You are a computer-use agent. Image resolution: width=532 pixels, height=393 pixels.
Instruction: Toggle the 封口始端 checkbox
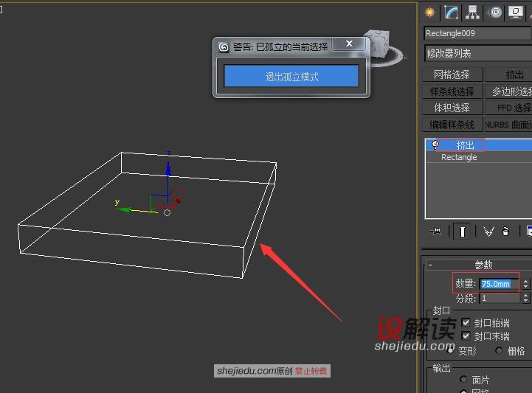point(466,322)
